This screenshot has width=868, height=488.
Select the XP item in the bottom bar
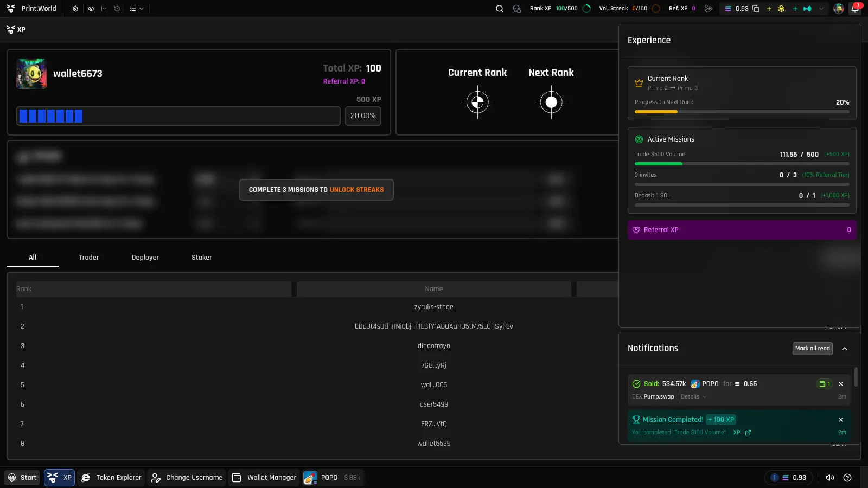pos(60,478)
